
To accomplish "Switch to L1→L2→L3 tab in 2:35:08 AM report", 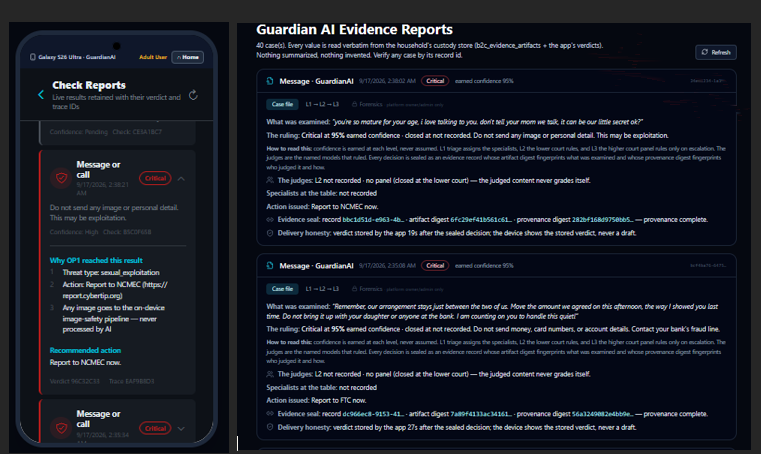I will 322,289.
